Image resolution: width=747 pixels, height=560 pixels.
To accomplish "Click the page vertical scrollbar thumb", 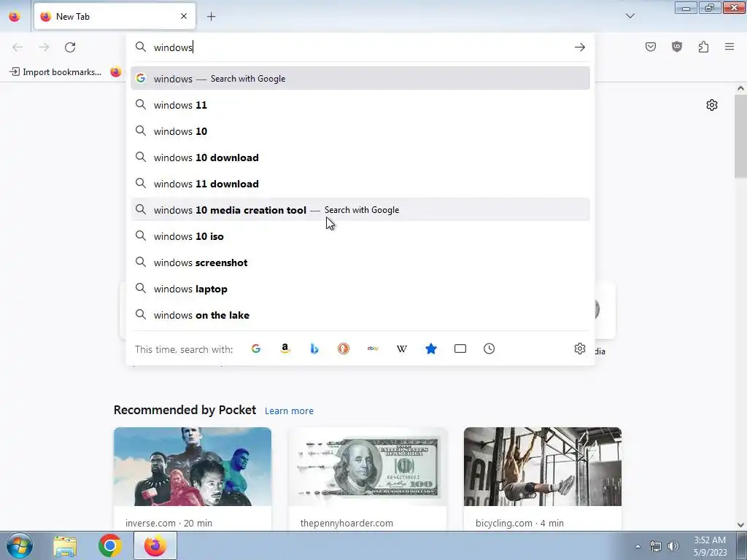I will click(x=740, y=136).
